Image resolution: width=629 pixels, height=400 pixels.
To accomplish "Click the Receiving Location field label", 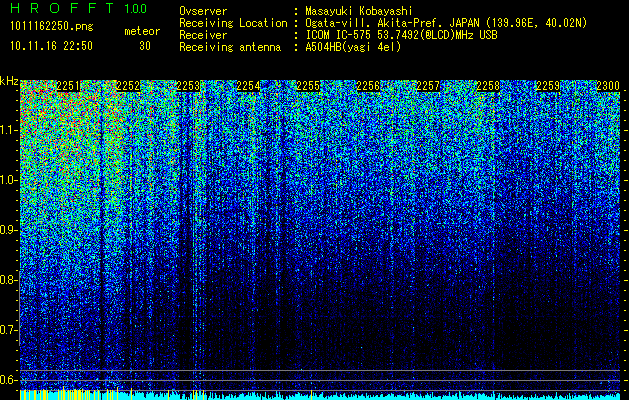I will click(233, 23).
